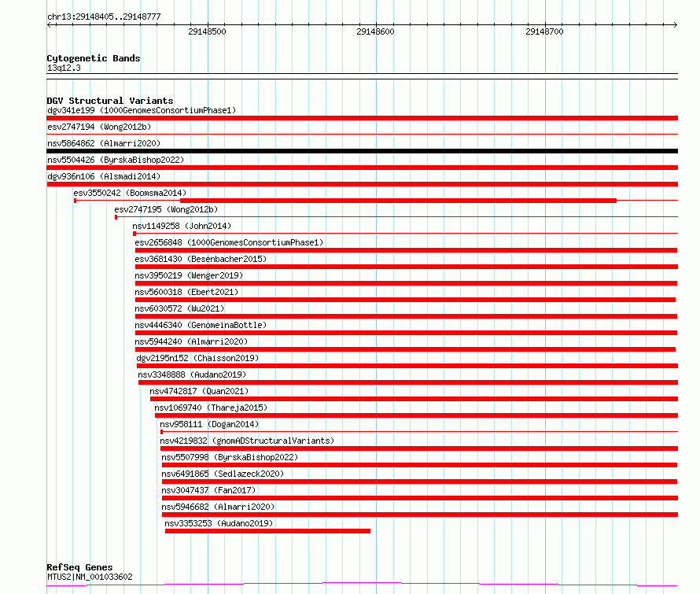Select the nsv6030572 (Wu2021) label

179,308
